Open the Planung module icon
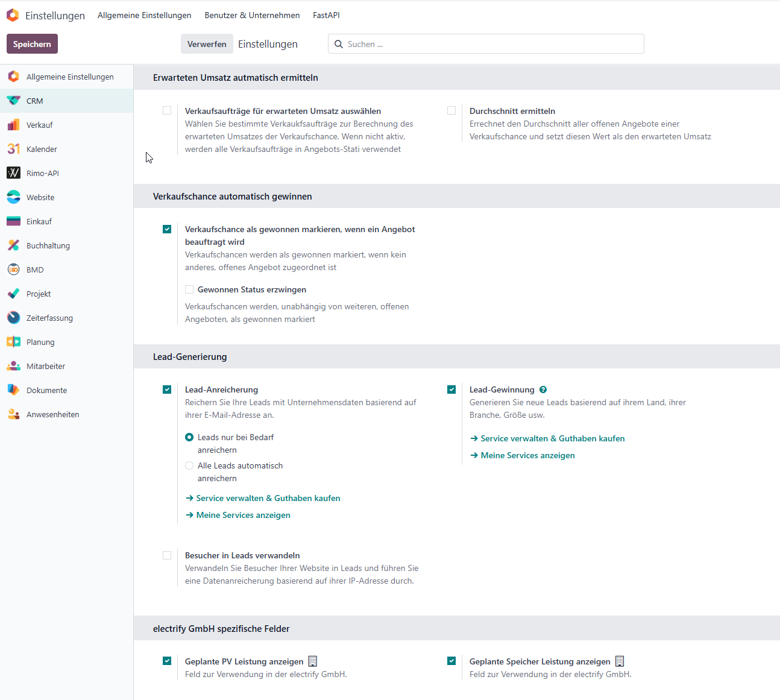This screenshot has height=700, width=780. point(13,342)
